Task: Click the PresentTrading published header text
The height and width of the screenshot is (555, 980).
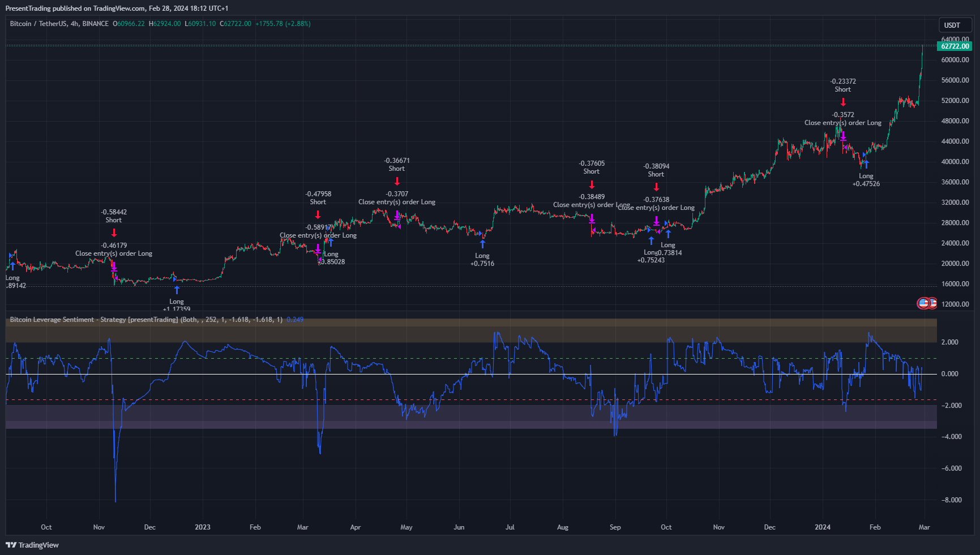Action: coord(117,8)
